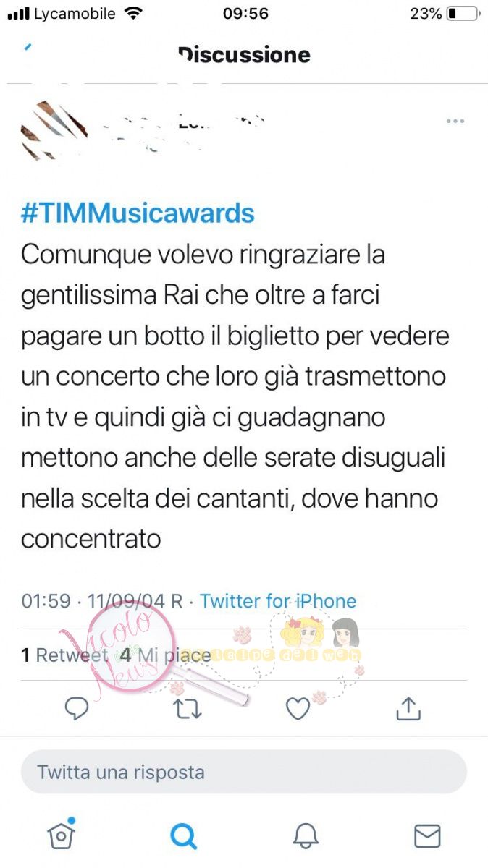Switch to the Search tab

pos(183,836)
